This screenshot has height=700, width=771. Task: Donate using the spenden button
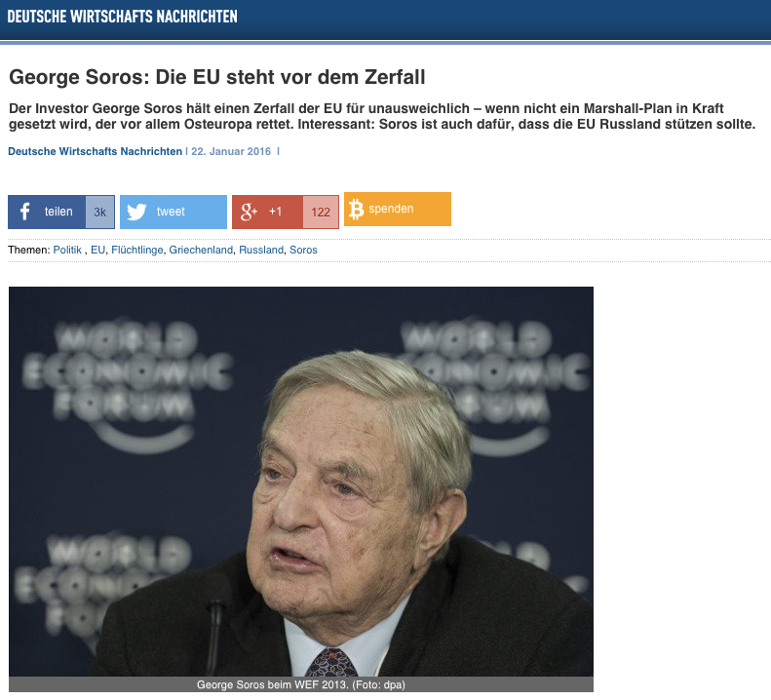(398, 209)
